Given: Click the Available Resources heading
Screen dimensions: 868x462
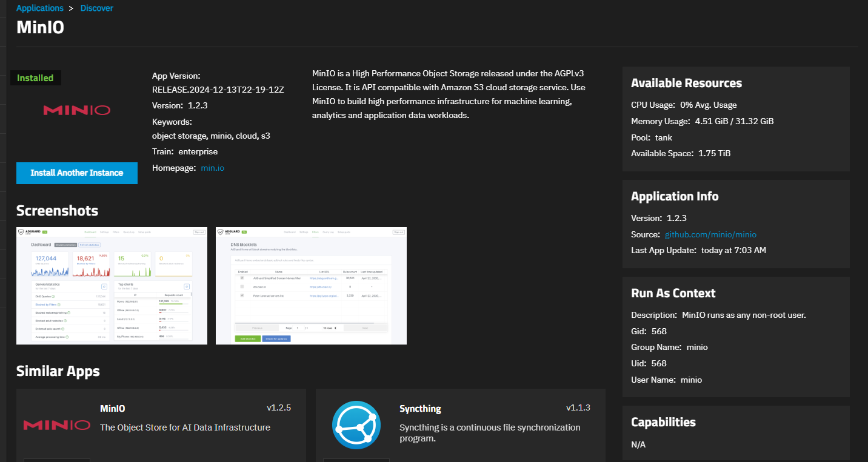Looking at the screenshot, I should [686, 83].
